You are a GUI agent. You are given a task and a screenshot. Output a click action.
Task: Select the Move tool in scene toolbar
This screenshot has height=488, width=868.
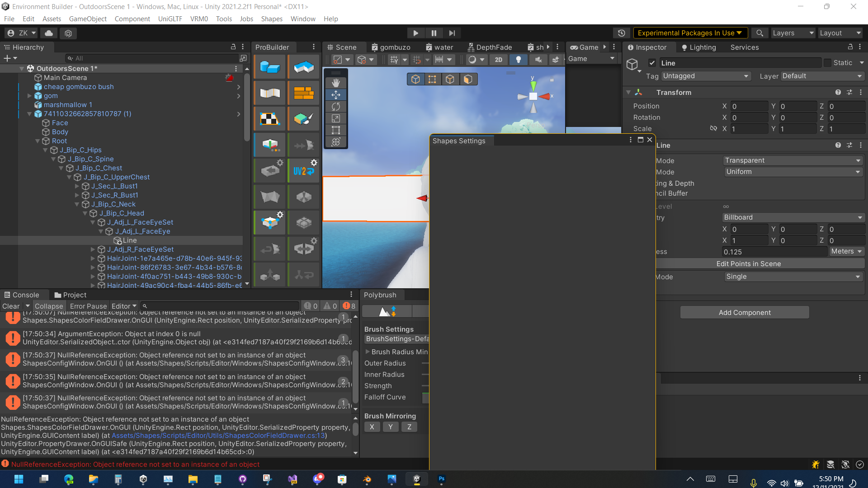click(x=335, y=94)
